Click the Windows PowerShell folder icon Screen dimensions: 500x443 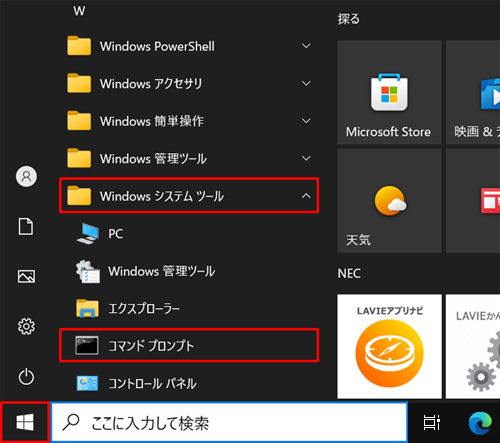pyautogui.click(x=79, y=46)
